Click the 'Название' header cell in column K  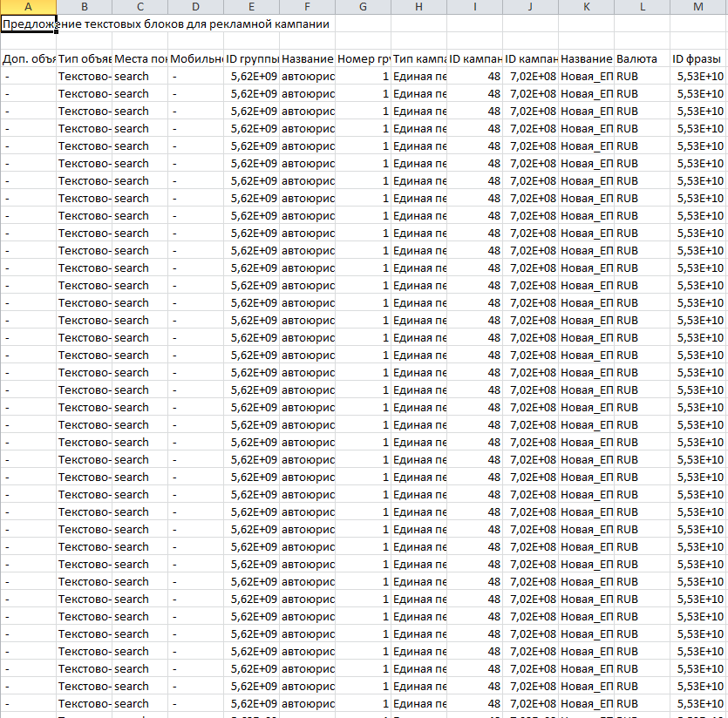(587, 59)
